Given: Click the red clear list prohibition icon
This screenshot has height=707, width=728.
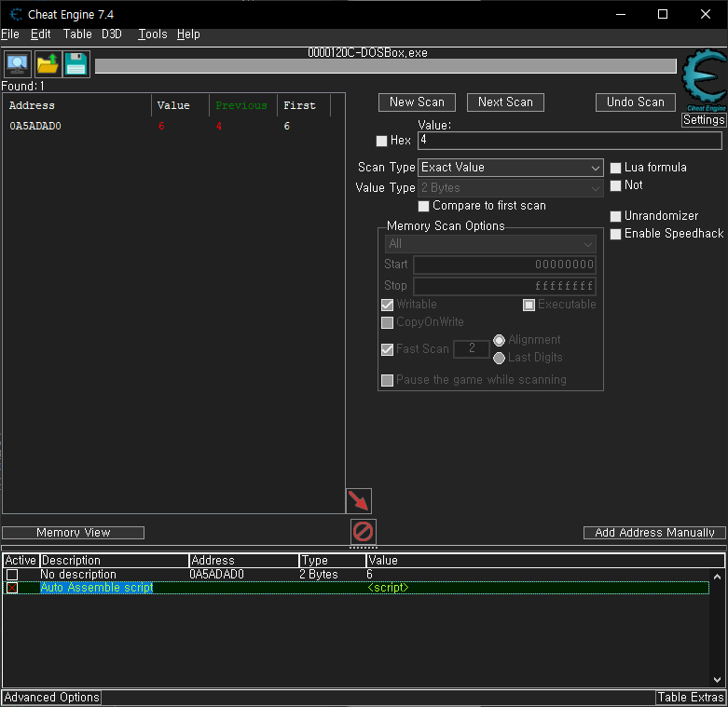Looking at the screenshot, I should pyautogui.click(x=364, y=531).
